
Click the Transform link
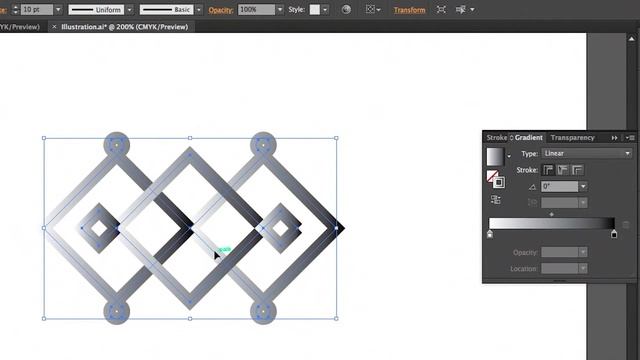[x=409, y=10]
